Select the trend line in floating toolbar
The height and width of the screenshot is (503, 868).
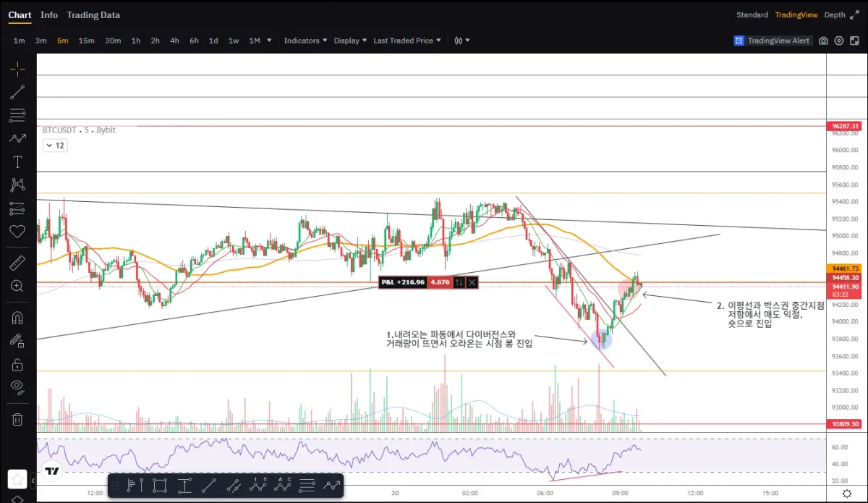coord(208,485)
